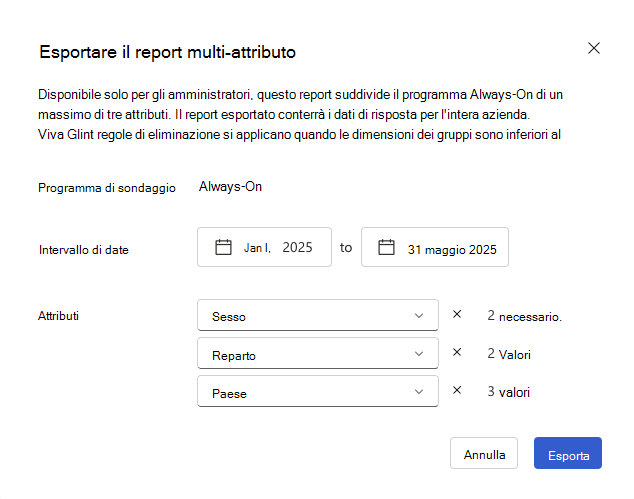Click the "2 necessario." text beside Sesso
Image resolution: width=634 pixels, height=499 pixels.
524,316
